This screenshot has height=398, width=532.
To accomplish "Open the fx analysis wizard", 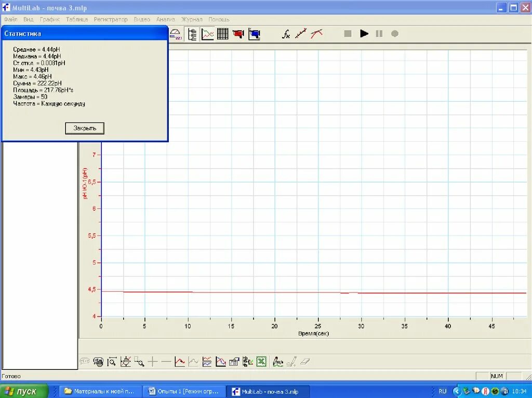I will click(286, 34).
